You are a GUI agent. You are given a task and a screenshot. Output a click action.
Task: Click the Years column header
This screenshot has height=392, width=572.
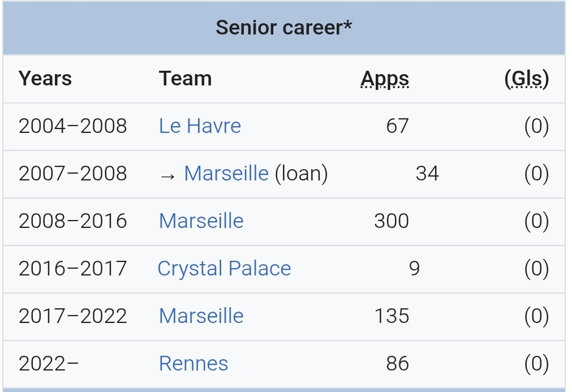[45, 79]
